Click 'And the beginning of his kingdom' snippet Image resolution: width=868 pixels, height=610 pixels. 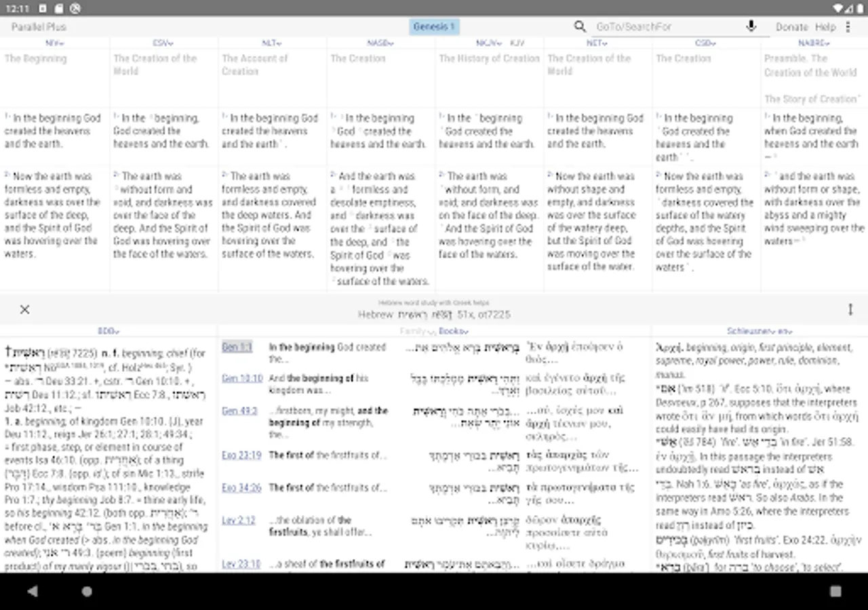pos(319,384)
